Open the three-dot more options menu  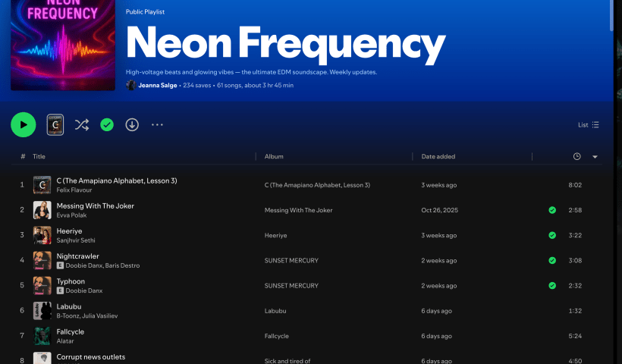pos(157,125)
